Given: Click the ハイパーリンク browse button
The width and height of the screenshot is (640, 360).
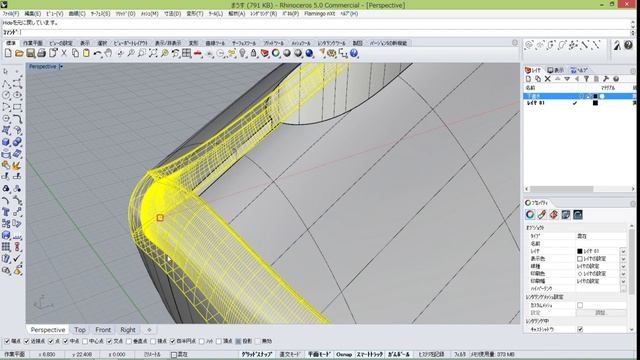Looking at the screenshot, I should [x=623, y=289].
